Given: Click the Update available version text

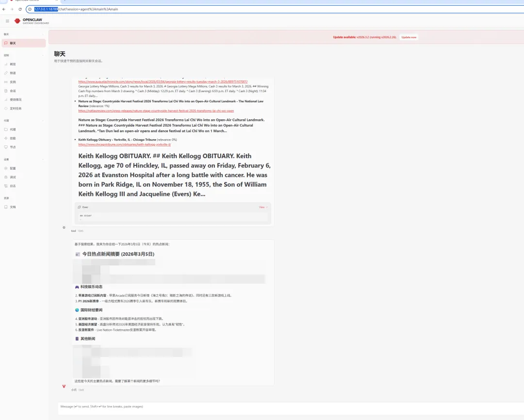Looking at the screenshot, I should tap(364, 37).
